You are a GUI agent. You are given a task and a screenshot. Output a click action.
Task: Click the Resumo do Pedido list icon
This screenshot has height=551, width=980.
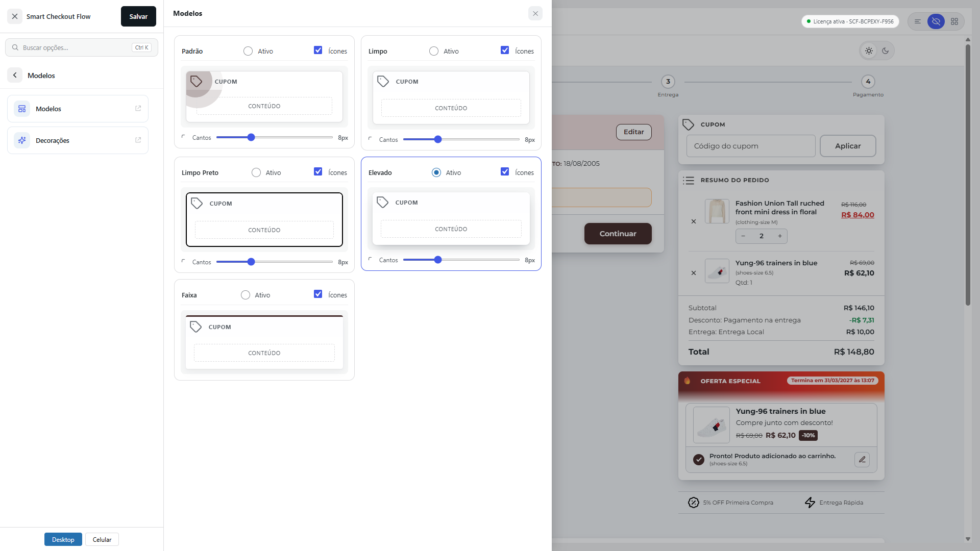[x=689, y=180]
